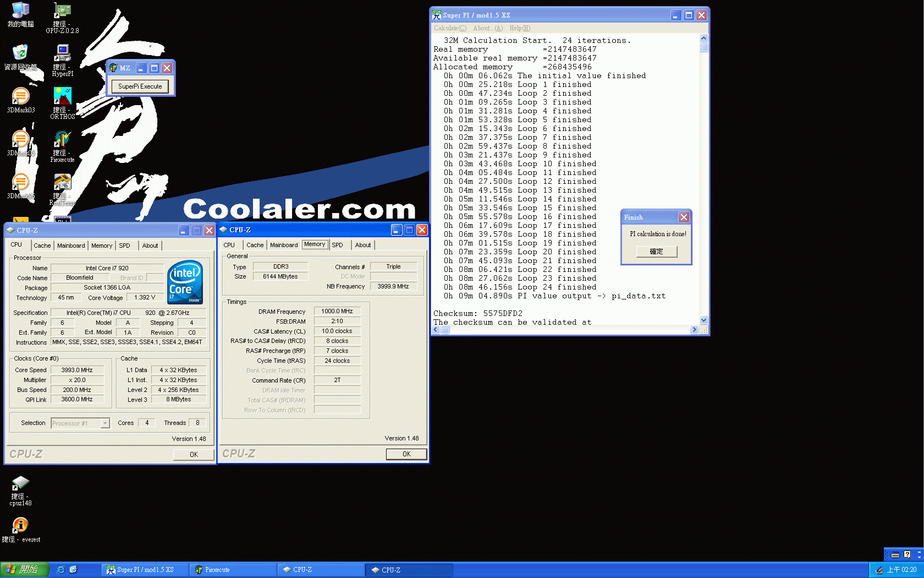
Task: Click the Super PI title bar icon
Action: pos(437,15)
